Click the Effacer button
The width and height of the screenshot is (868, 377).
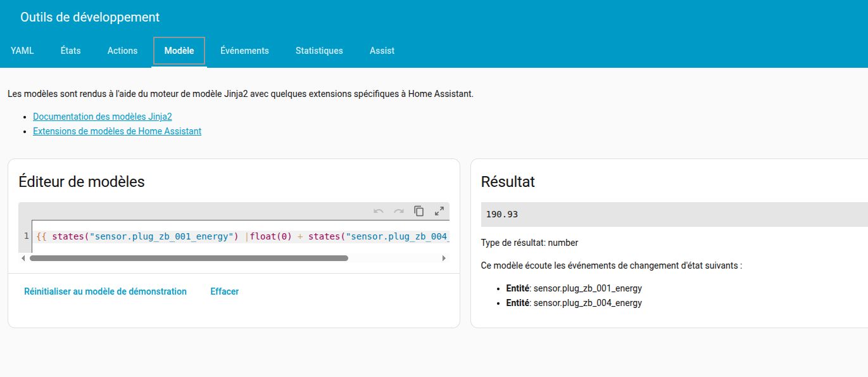(225, 291)
